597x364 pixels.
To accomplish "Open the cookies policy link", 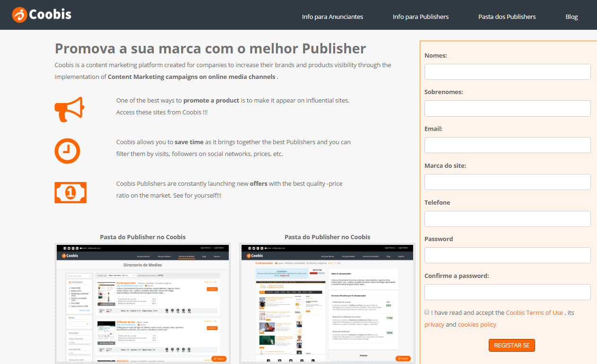I will (477, 324).
